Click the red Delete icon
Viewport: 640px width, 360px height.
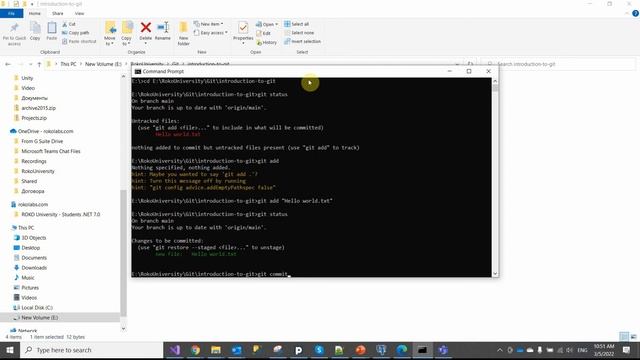tap(146, 27)
